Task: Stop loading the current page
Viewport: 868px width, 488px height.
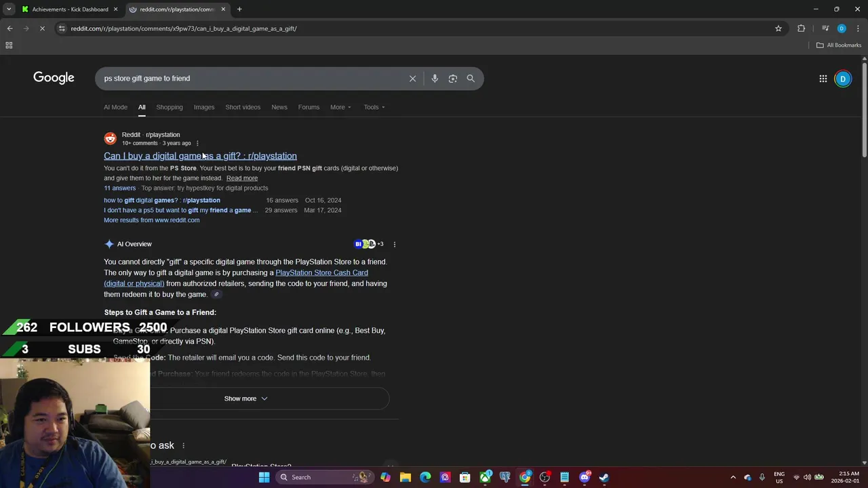Action: 42,28
